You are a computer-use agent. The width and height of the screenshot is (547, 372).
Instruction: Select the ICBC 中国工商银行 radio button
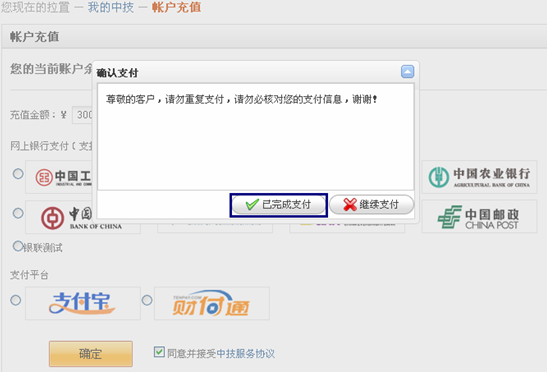(x=18, y=174)
